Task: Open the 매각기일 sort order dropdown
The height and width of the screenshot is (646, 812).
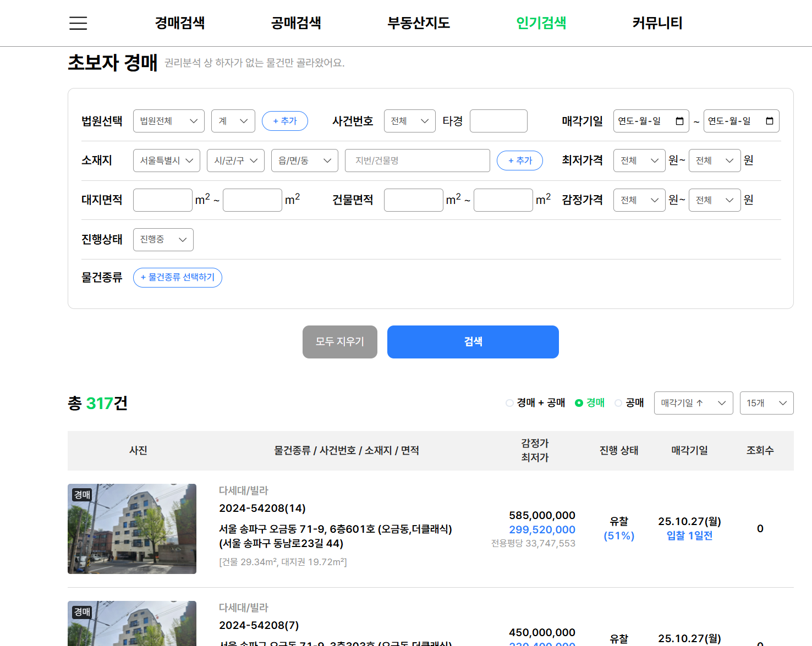Action: (693, 403)
